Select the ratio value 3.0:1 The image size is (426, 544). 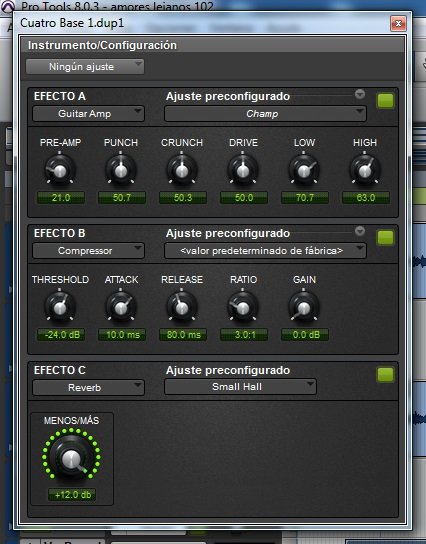pos(244,335)
